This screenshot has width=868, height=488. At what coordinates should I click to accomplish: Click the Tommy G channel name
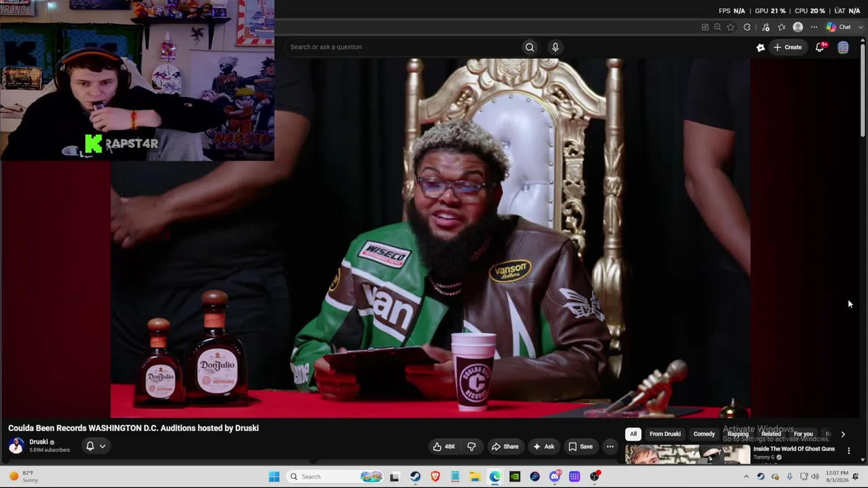[x=764, y=457]
